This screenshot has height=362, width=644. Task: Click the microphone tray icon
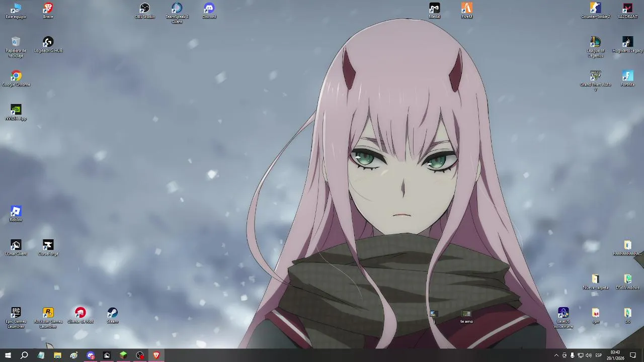pos(572,355)
